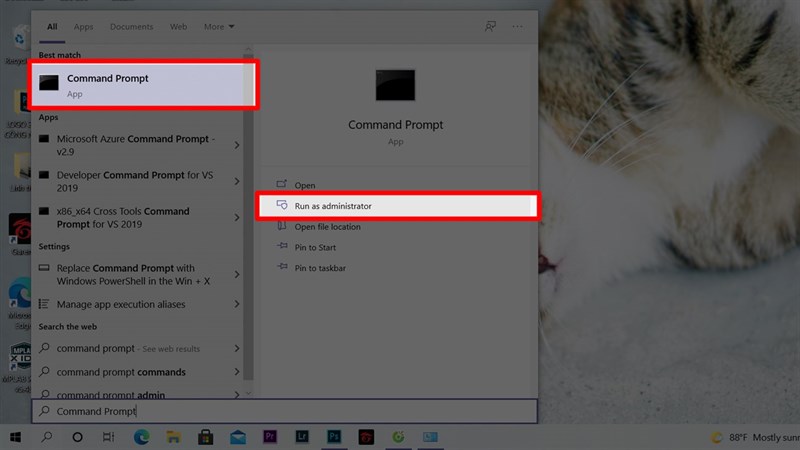Click the Microsoft Edge desktop shortcut
Viewport: 800px width, 450px height.
point(19,301)
